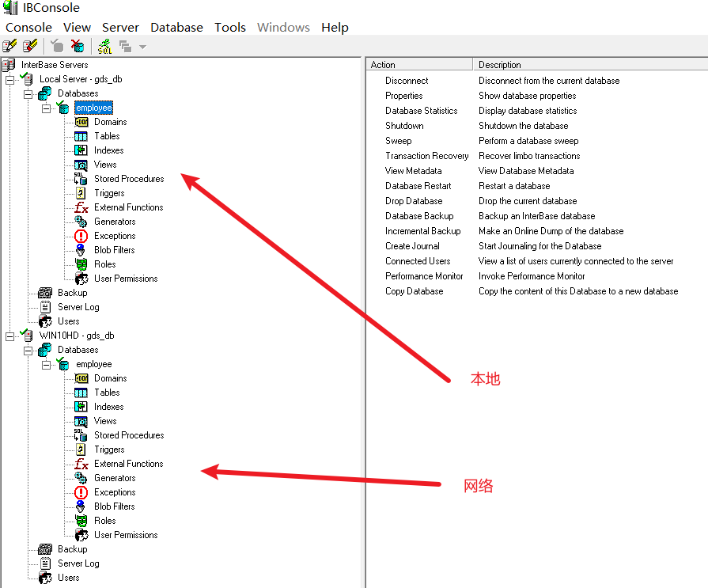Click Tables icon under Local Server
The height and width of the screenshot is (588, 708).
click(x=81, y=136)
